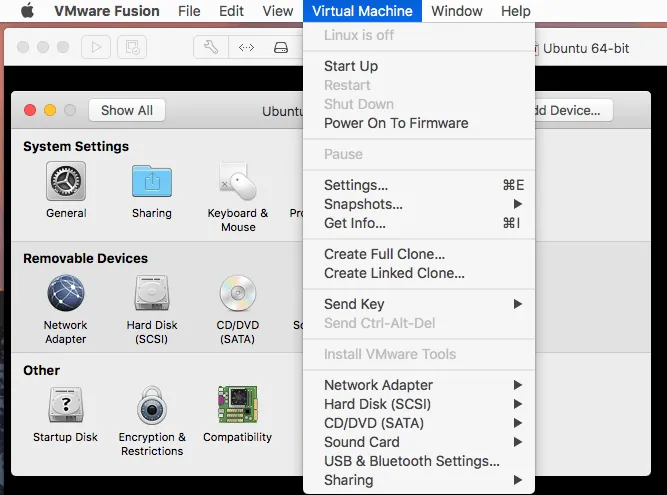Open the Compatibility circuit board icon
Screen dimensions: 667x495
coord(238,405)
